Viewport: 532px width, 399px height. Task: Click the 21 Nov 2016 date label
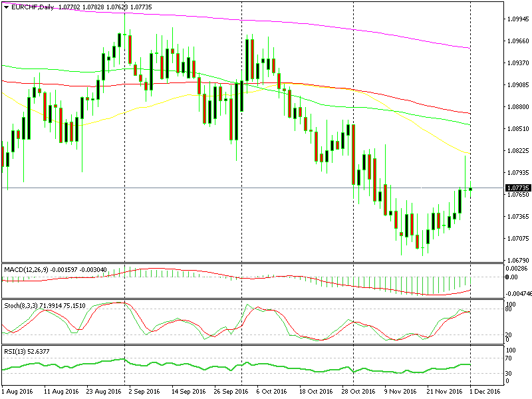pyautogui.click(x=444, y=392)
